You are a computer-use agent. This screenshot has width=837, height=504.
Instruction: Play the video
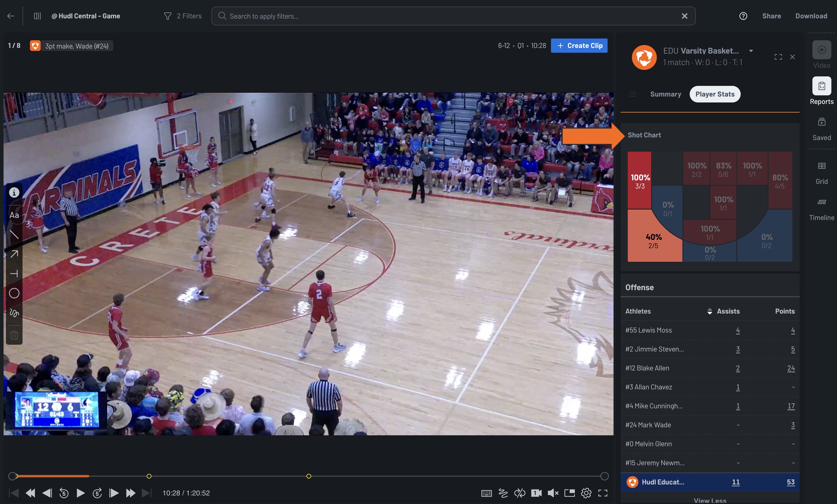coord(81,493)
